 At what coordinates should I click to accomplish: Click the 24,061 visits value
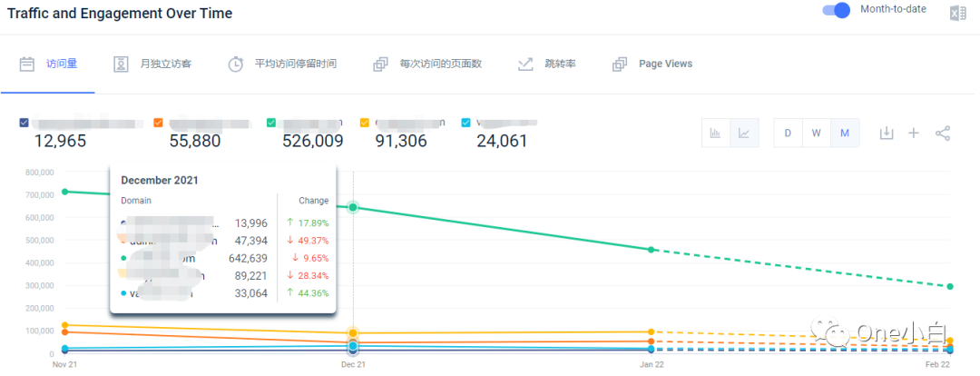pos(502,141)
